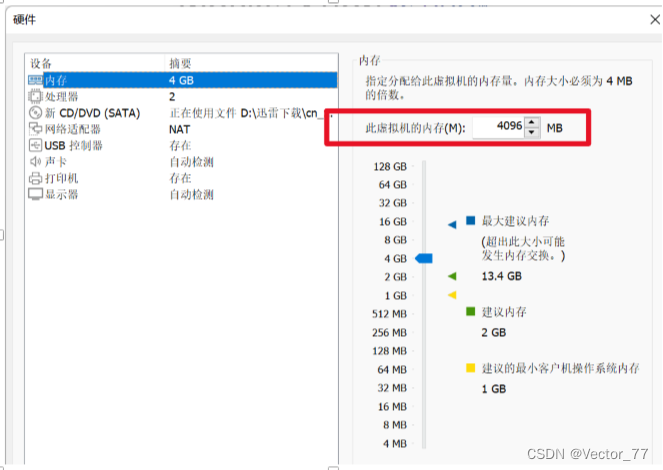Click the CD/DVD (SATA) disc icon

click(x=35, y=113)
